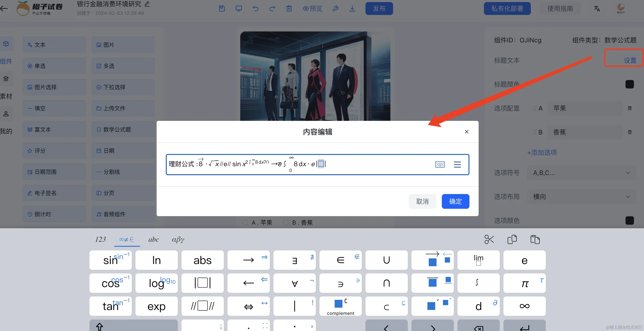Toggle the shift key on math keyboard
The height and width of the screenshot is (331, 644).
point(100,326)
